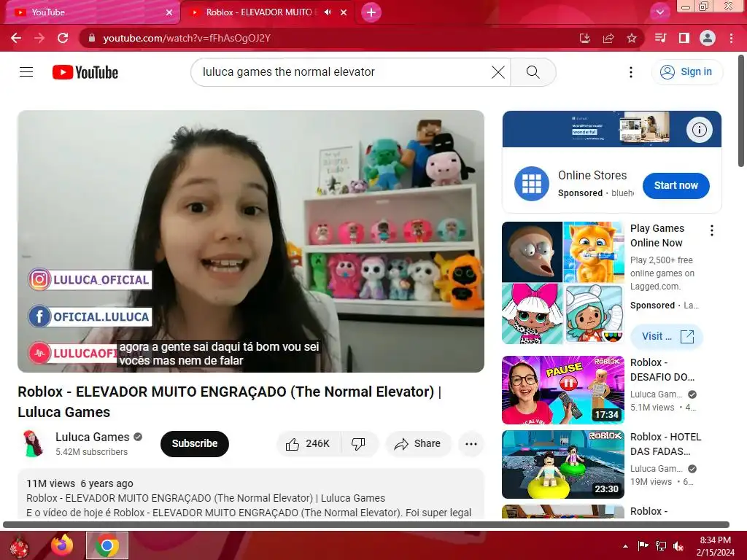Bookmark this page with the star icon
Viewport: 747px width, 560px height.
(632, 38)
